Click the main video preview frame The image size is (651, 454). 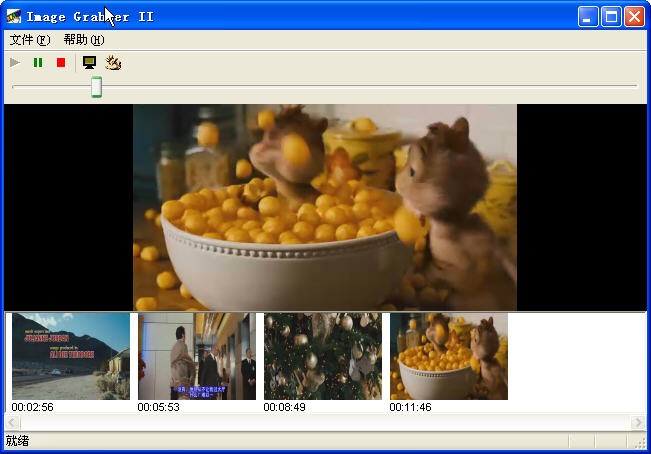point(325,207)
